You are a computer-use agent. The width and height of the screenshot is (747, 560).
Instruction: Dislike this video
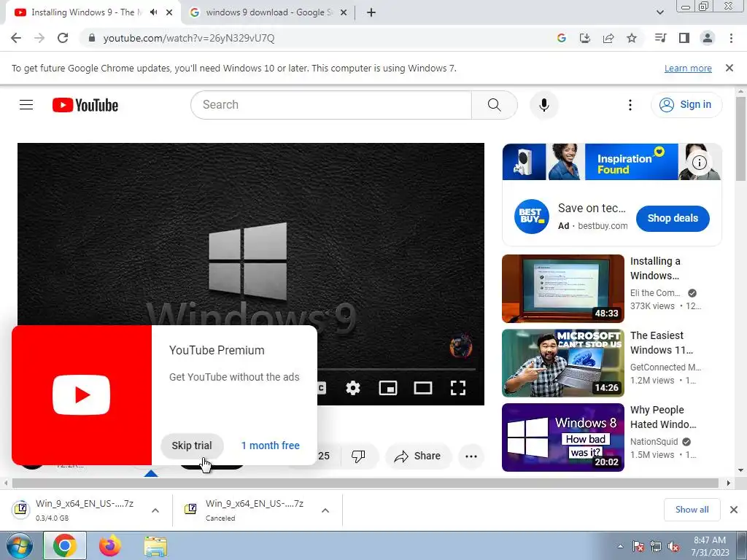tap(357, 456)
